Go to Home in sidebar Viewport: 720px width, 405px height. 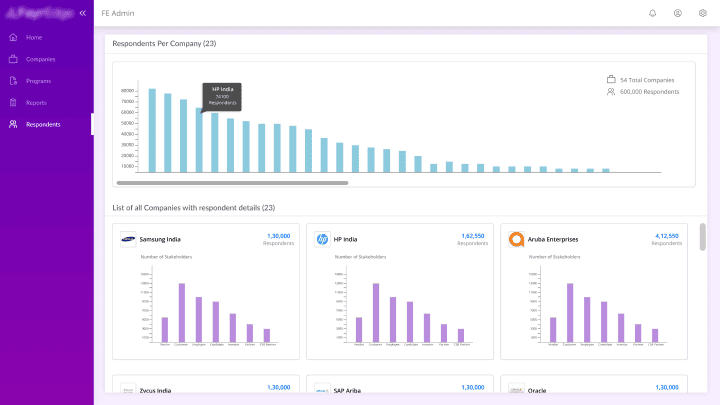click(x=34, y=37)
